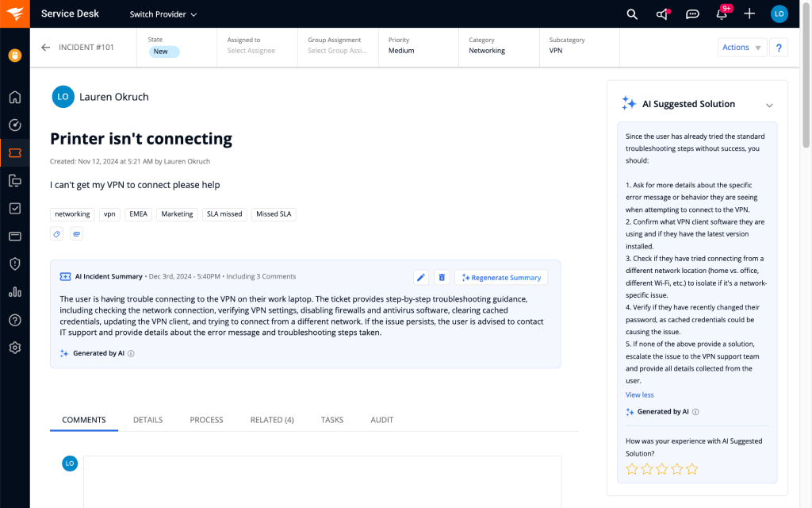
Task: Click the Home icon in the left sidebar
Action: pyautogui.click(x=13, y=97)
